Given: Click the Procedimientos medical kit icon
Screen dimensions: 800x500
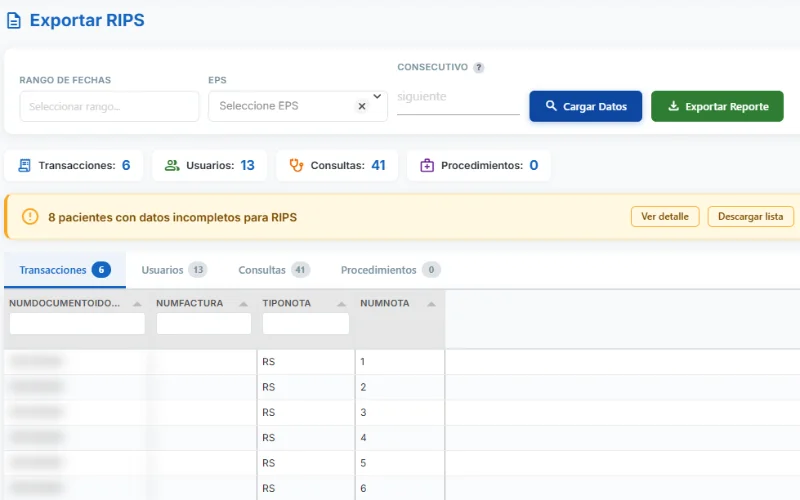Looking at the screenshot, I should pyautogui.click(x=427, y=165).
